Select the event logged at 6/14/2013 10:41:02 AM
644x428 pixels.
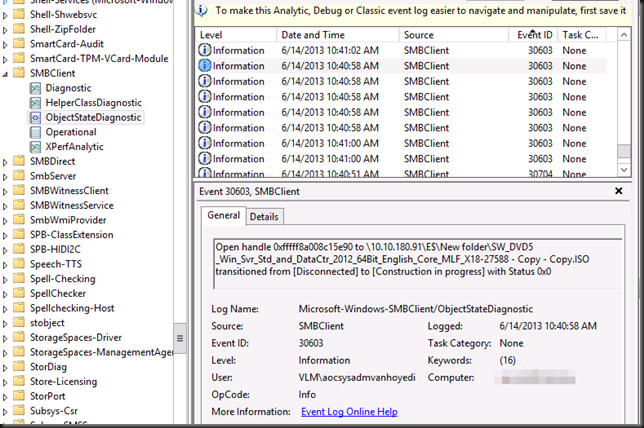pyautogui.click(x=401, y=50)
